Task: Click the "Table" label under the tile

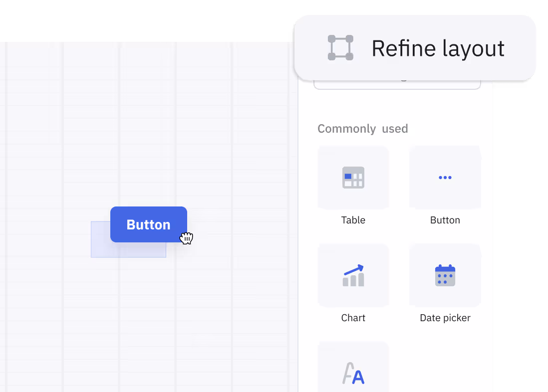Action: tap(353, 220)
